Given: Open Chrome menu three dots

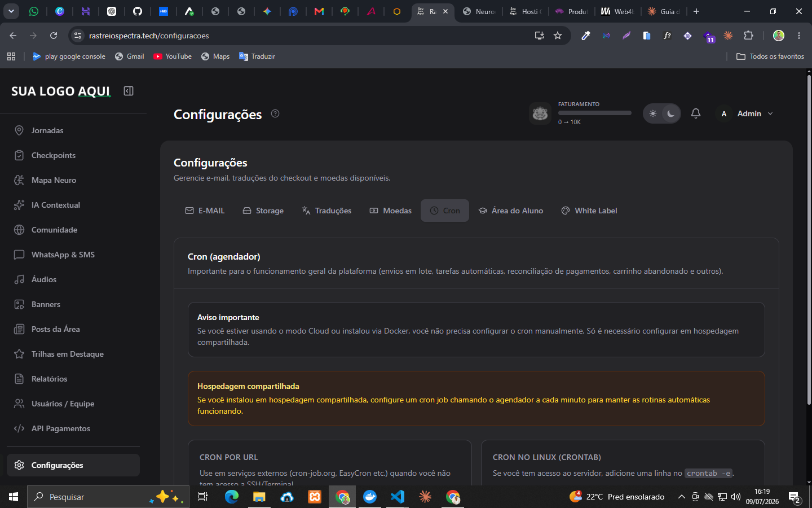Looking at the screenshot, I should click(799, 36).
